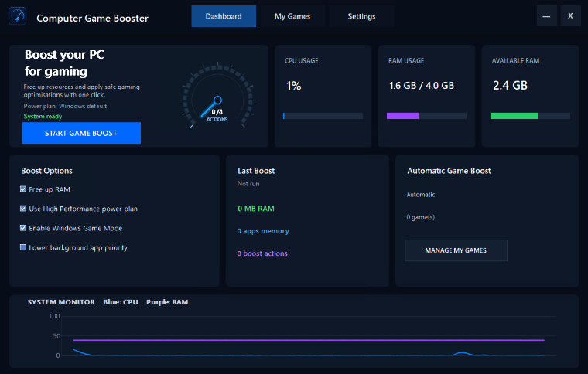
Task: Click the AVAILABLE RAM card label
Action: pyautogui.click(x=515, y=60)
